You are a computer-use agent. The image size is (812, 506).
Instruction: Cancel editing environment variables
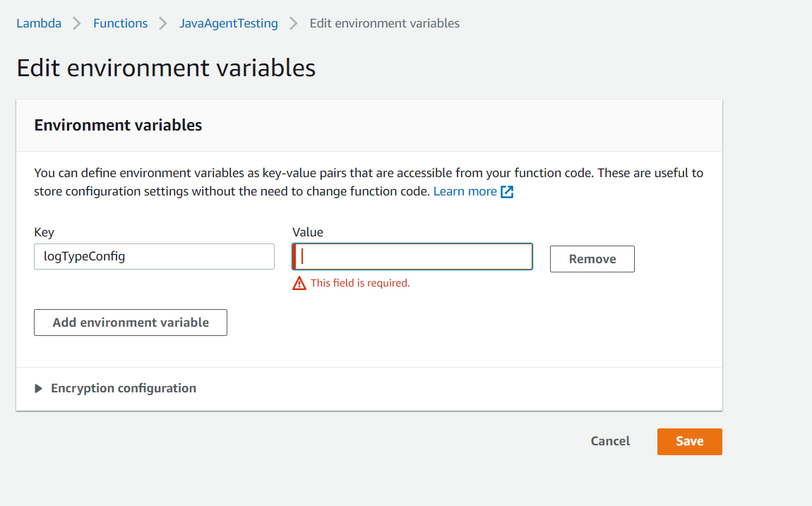610,441
